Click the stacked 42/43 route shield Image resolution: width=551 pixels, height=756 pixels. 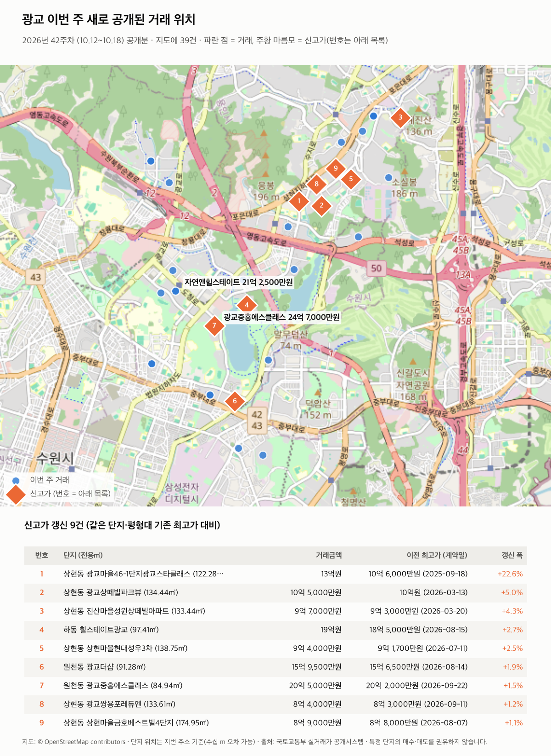click(257, 420)
